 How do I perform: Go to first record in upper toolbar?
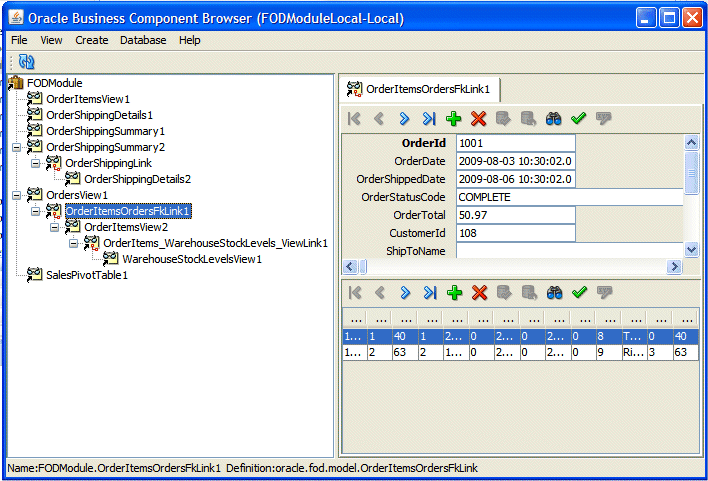coord(354,119)
